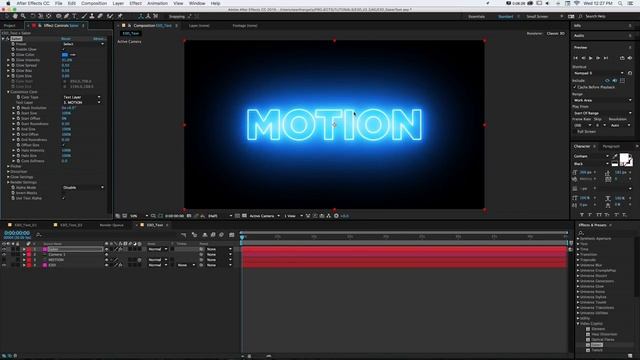The image size is (640, 360).
Task: Toggle the Full Screen checkbox
Action: coord(575,132)
